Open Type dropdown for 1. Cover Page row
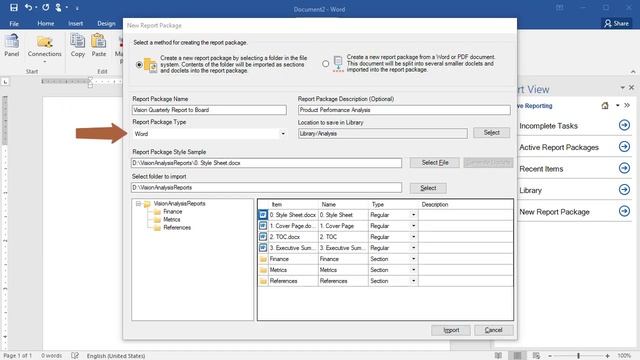 pos(413,226)
